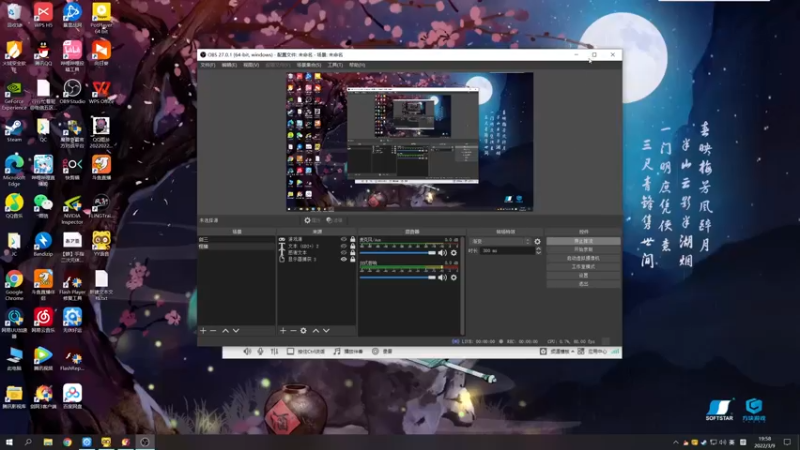Add a new scene with the plus icon
The height and width of the screenshot is (450, 800).
point(203,331)
